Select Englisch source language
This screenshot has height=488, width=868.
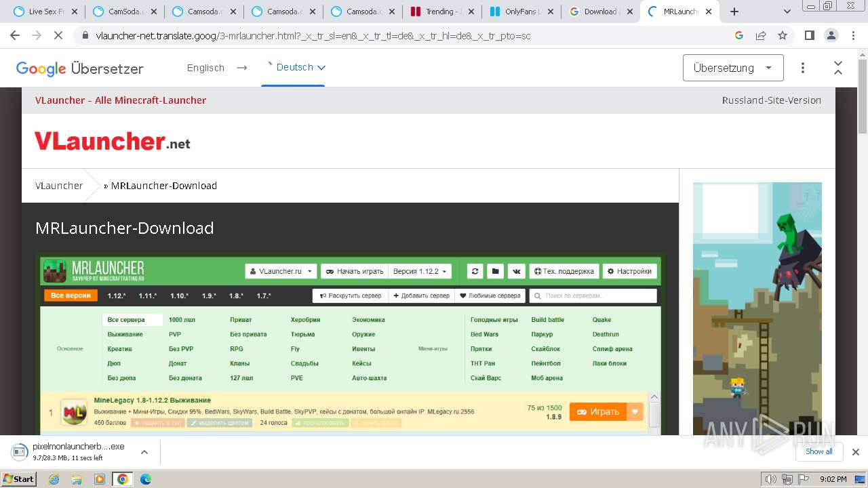point(205,68)
